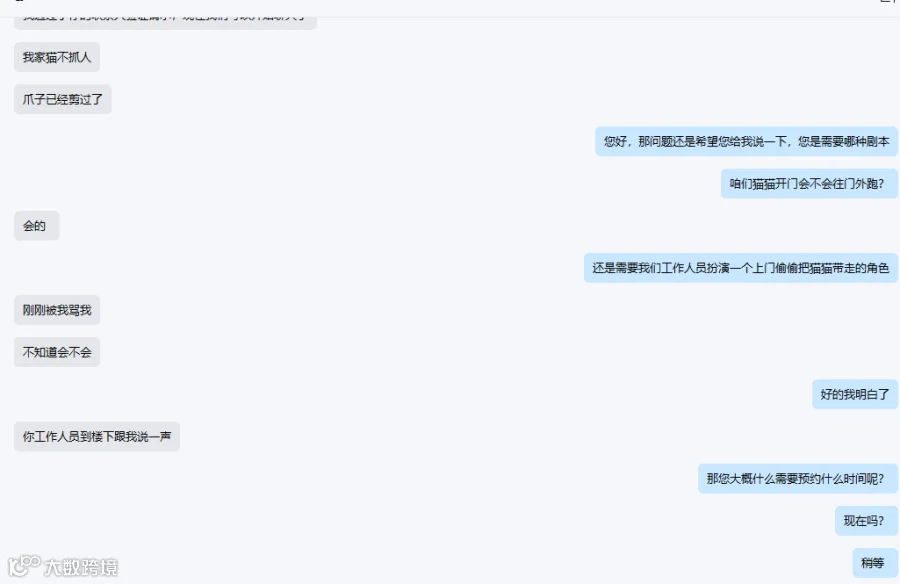Click the reply '您好，那问题还是希望您给我说一下，您是需要哪种剧本'
The width and height of the screenshot is (900, 584).
coord(746,141)
